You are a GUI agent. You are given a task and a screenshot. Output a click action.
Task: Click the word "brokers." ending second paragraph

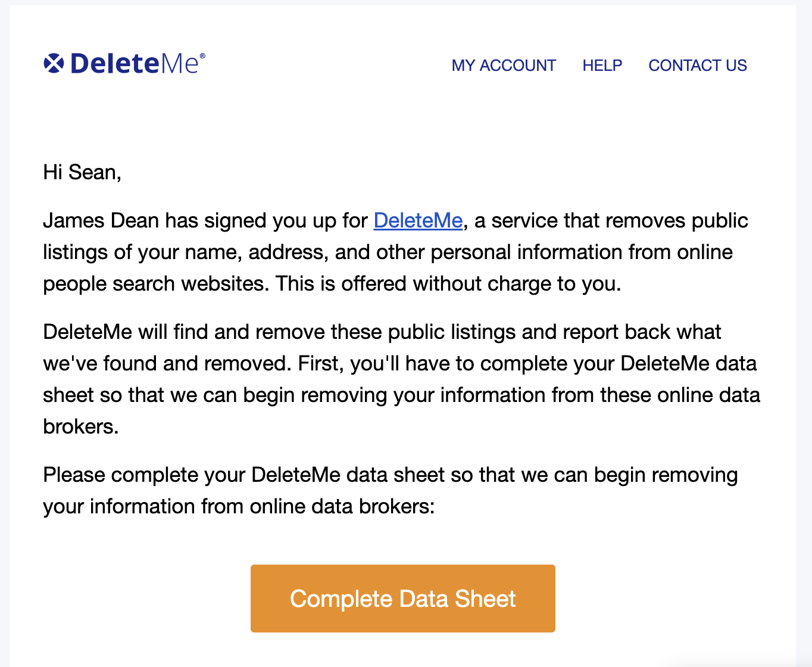pos(81,427)
